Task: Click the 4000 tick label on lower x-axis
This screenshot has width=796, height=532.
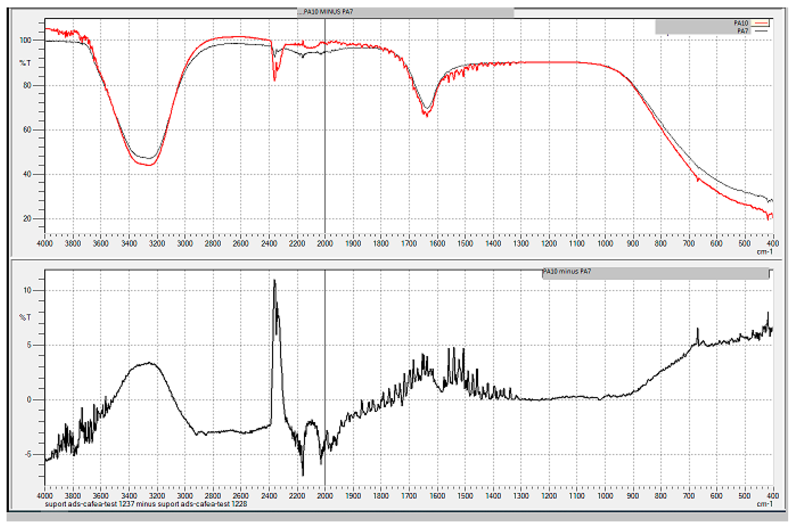Action: pyautogui.click(x=45, y=496)
